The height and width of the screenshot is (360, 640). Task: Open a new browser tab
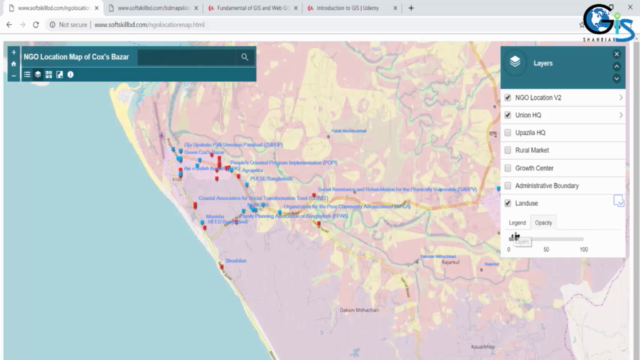click(411, 8)
